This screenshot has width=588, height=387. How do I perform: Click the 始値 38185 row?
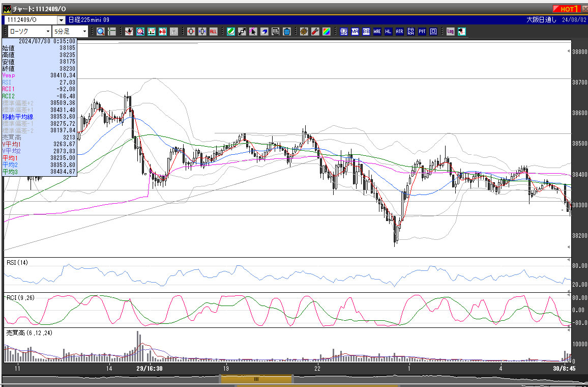(39, 48)
